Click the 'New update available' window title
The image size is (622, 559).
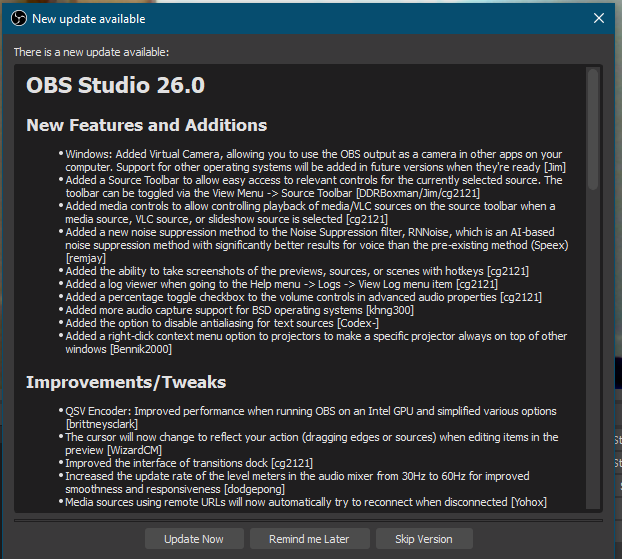click(x=89, y=19)
